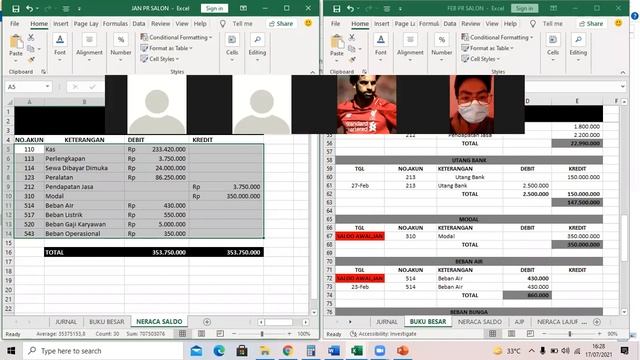The image size is (640, 360).
Task: Click the Windows taskbar search box
Action: tap(102, 351)
